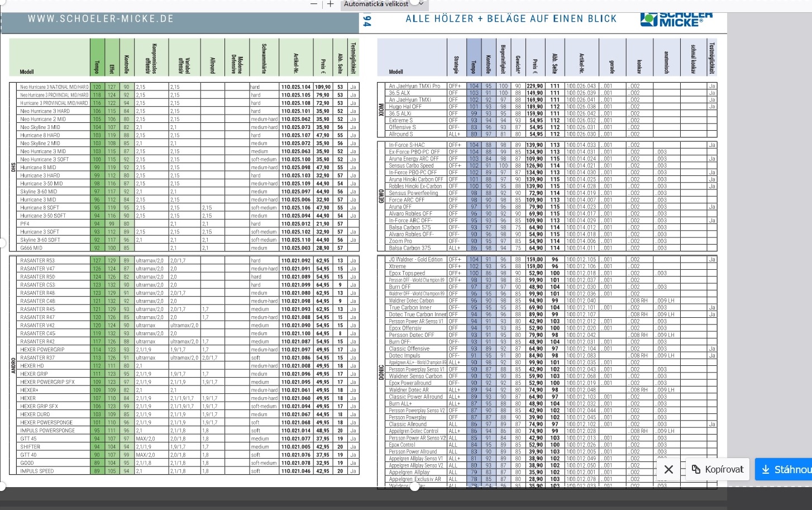
Task: Click the vertical DONIC brand label
Action: (381, 372)
